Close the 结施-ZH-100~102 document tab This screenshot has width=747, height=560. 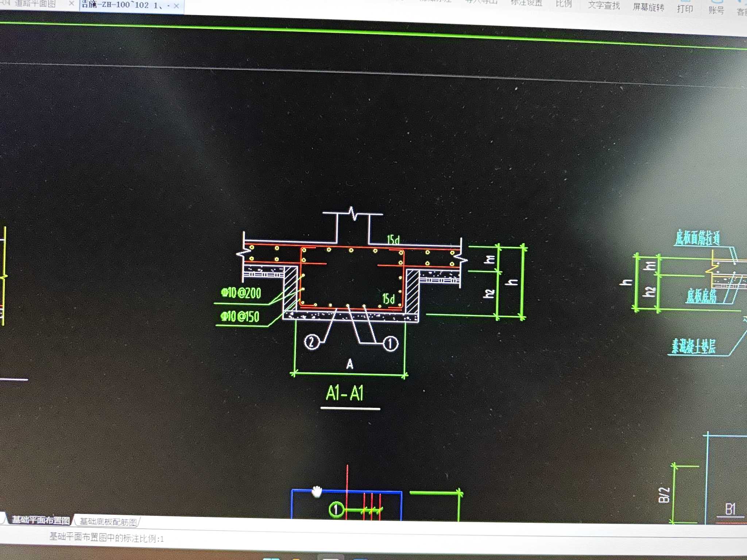[176, 6]
